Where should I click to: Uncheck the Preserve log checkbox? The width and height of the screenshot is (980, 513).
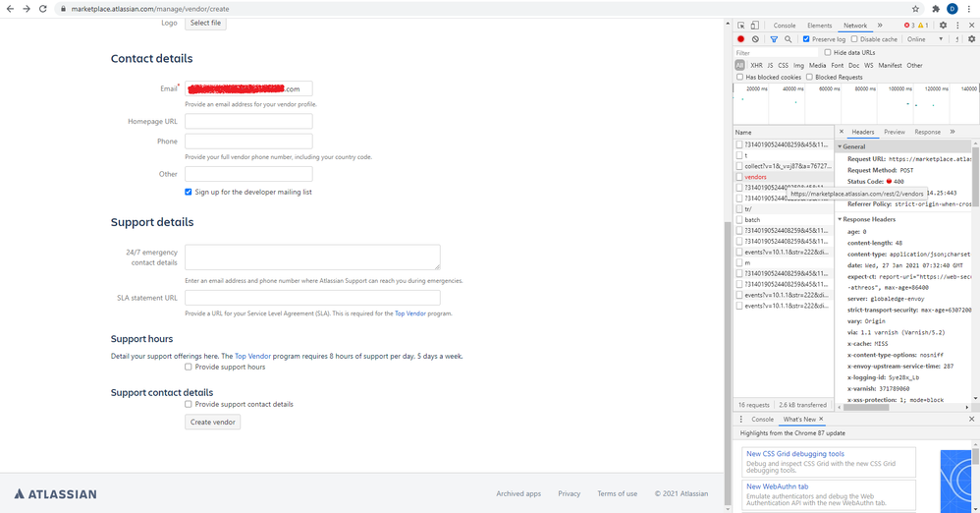click(806, 39)
